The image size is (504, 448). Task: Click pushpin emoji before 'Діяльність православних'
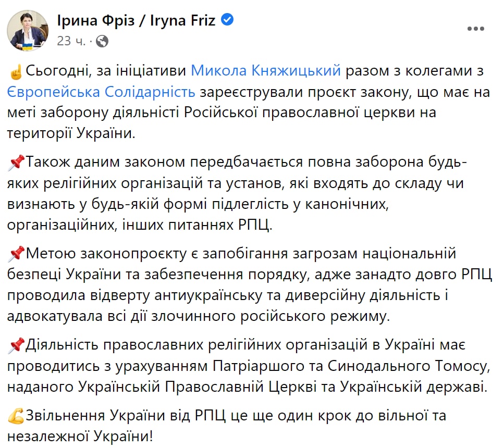pos(17,346)
